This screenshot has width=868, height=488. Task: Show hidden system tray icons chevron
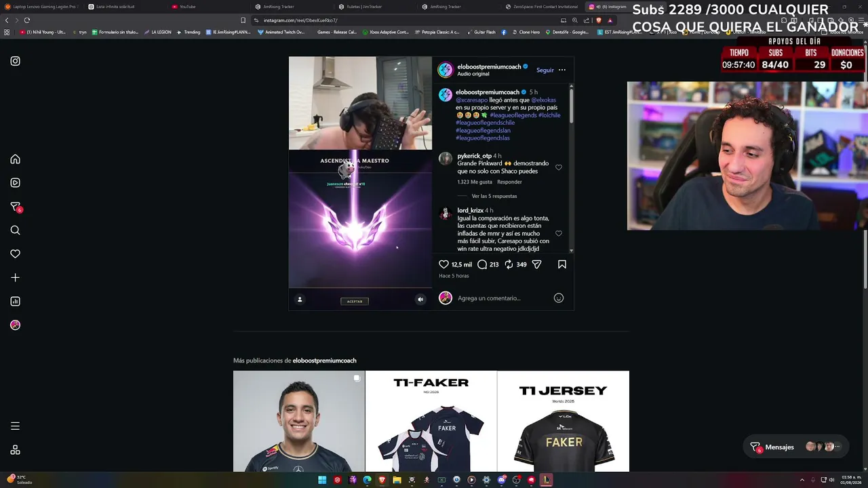pos(802,480)
